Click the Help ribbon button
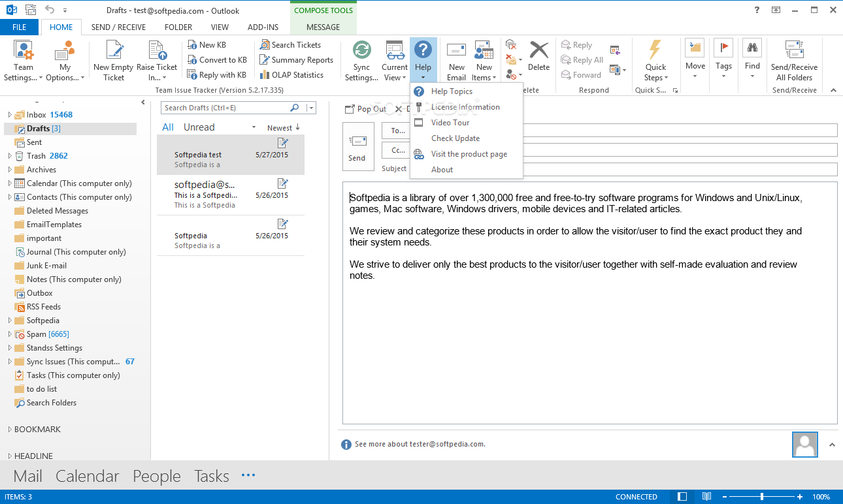 point(423,61)
